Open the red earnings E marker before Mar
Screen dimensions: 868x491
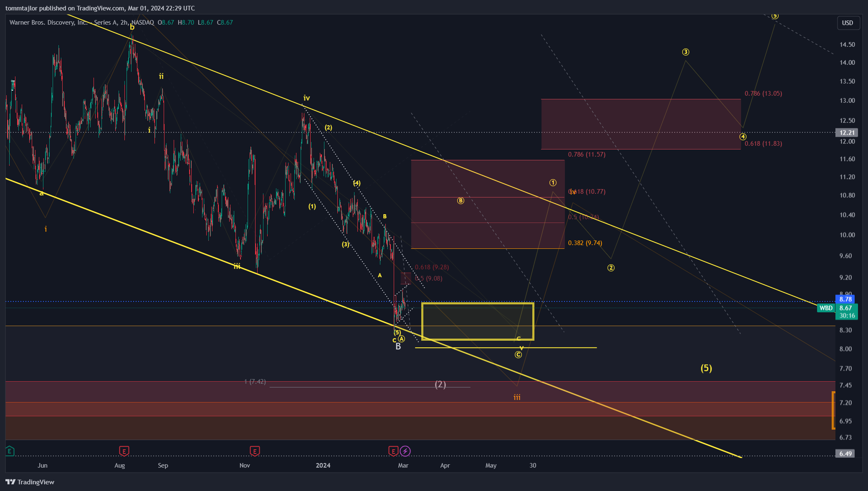[x=393, y=451]
